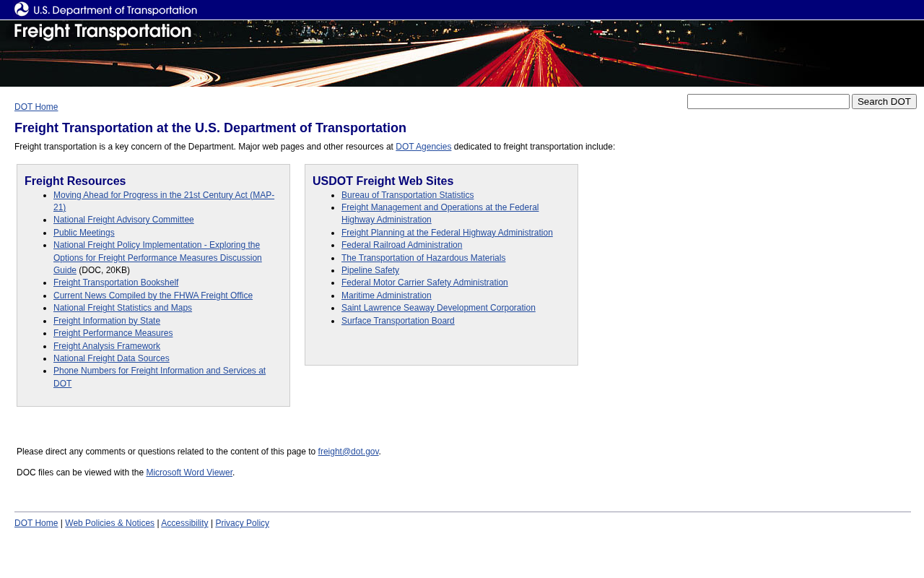
Task: Click the Search DOT button
Action: (884, 102)
